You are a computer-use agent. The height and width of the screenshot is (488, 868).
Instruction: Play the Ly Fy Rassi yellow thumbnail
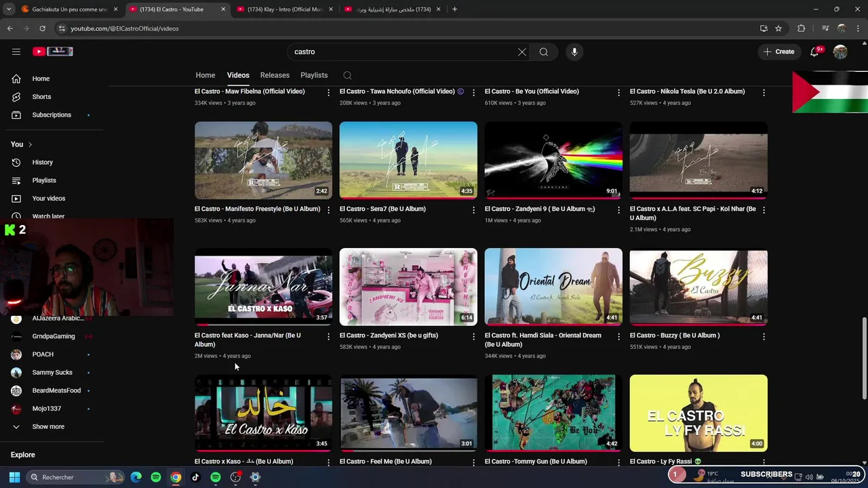coord(698,413)
